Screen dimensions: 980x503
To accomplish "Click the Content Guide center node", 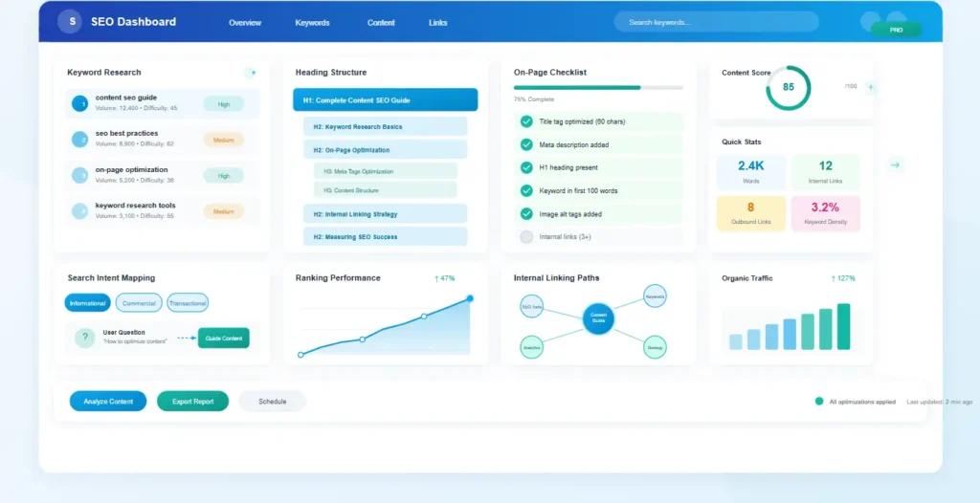I will click(x=598, y=318).
